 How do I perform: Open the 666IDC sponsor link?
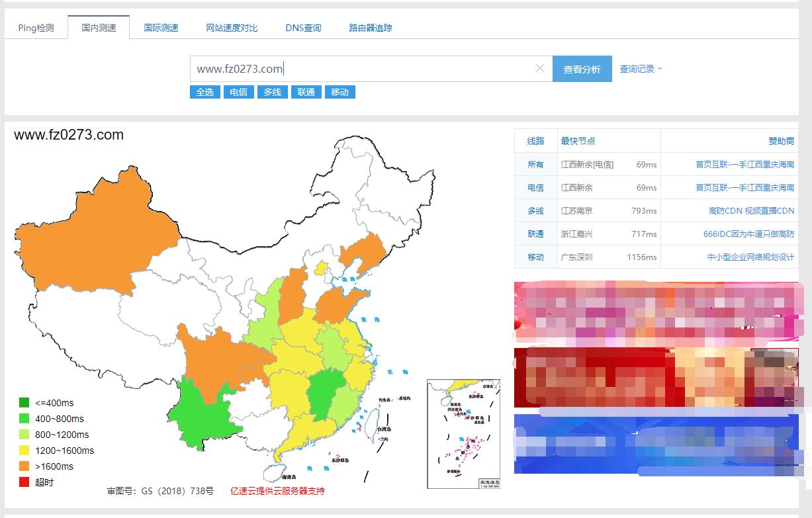[748, 234]
